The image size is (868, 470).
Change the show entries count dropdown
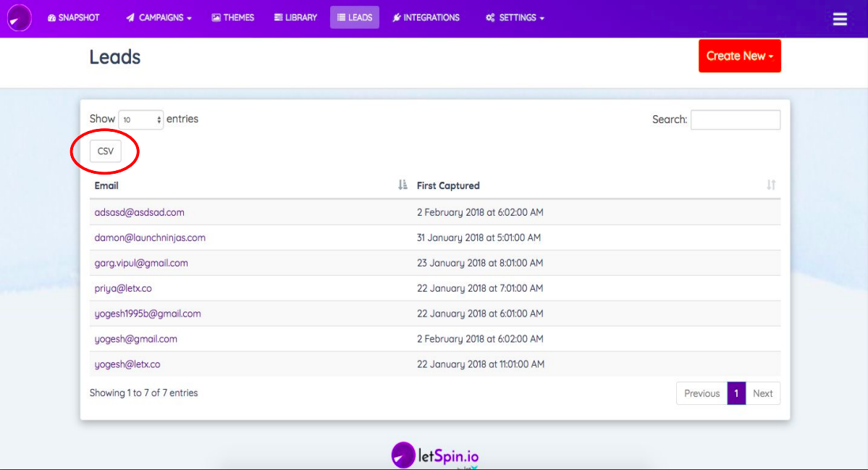[140, 119]
